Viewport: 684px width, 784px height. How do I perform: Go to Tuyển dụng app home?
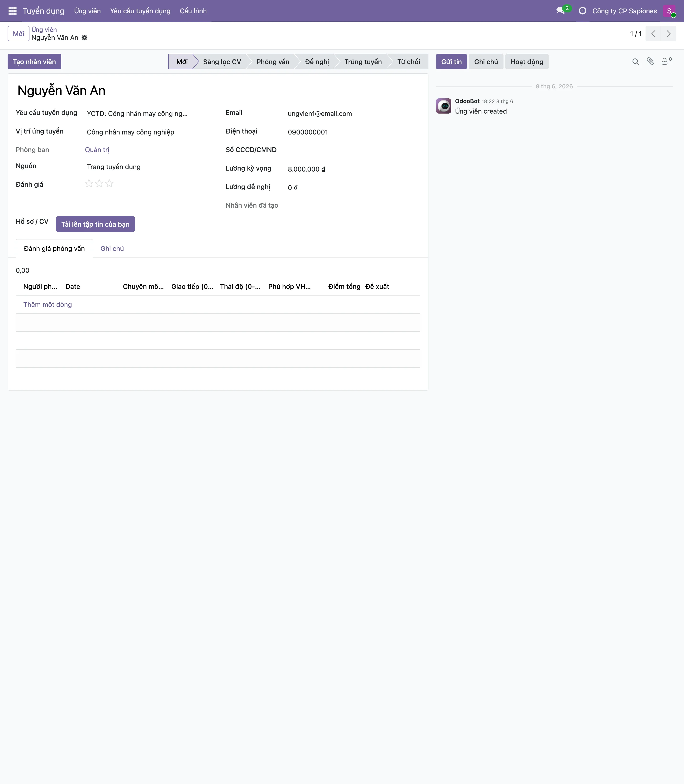pos(43,11)
